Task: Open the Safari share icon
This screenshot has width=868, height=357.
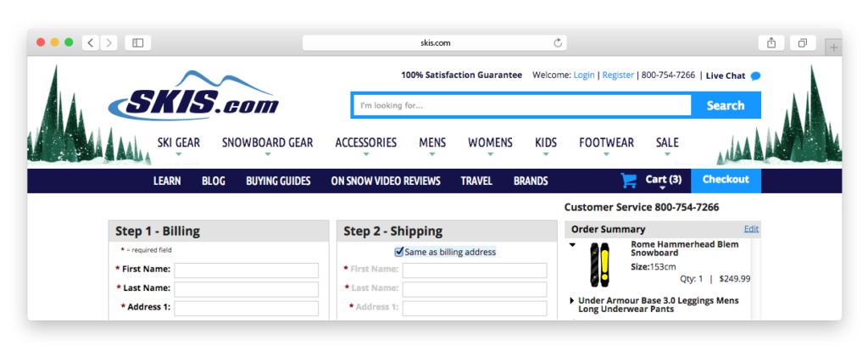Action: [x=771, y=42]
